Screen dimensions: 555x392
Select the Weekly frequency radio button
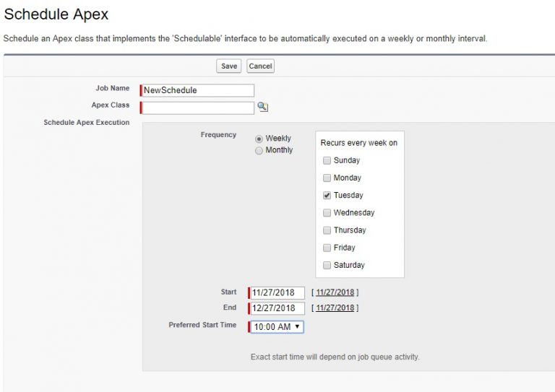pos(259,139)
